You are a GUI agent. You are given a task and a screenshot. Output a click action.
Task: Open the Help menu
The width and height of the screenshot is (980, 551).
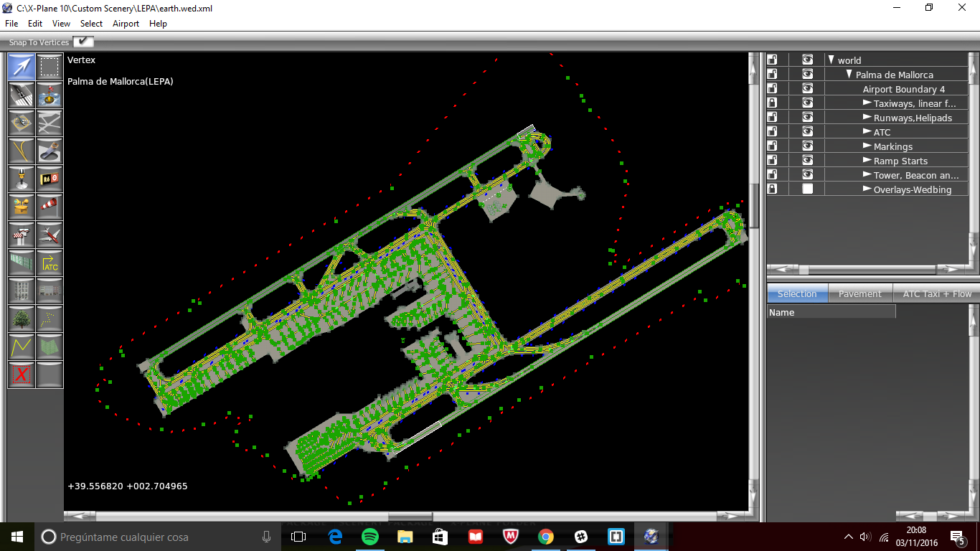[158, 24]
